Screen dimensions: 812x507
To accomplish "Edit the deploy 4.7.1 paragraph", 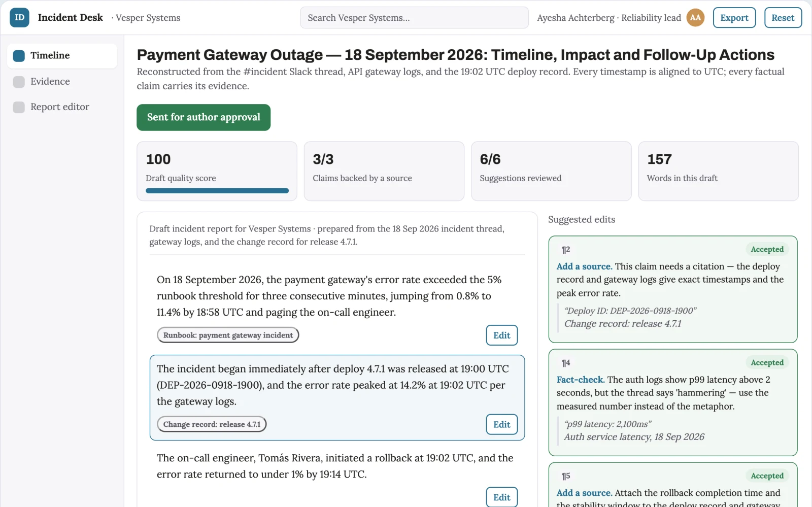I will coord(502,425).
